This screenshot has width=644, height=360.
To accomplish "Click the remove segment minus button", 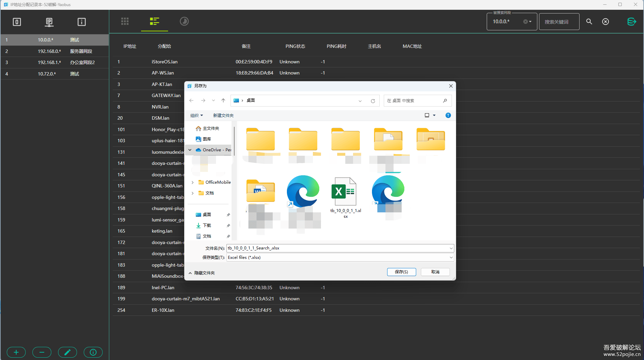I will coord(42,352).
